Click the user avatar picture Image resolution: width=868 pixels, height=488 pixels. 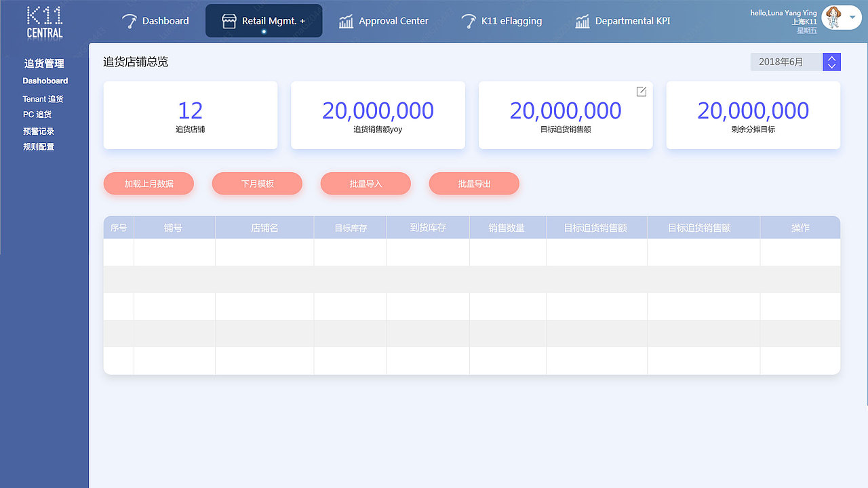point(832,18)
